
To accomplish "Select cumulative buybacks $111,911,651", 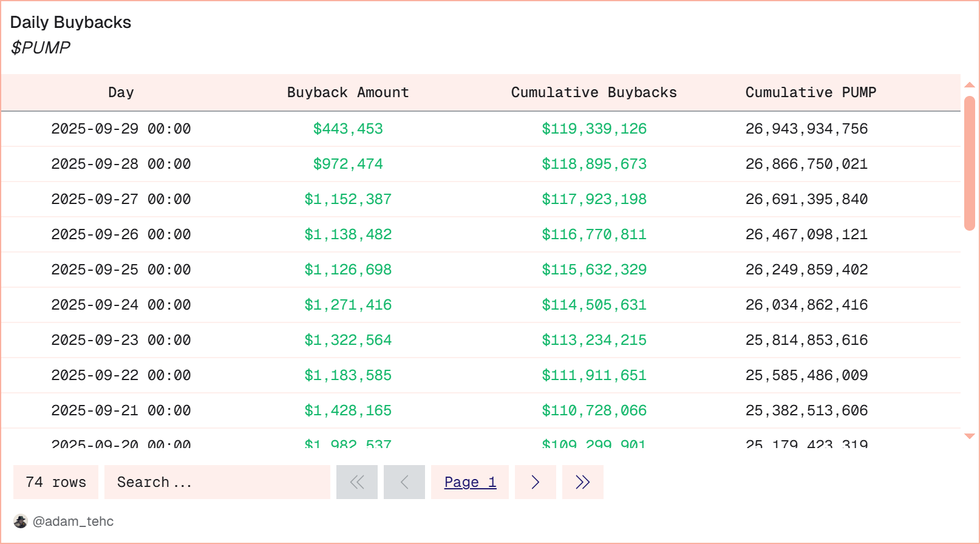I will pos(594,375).
